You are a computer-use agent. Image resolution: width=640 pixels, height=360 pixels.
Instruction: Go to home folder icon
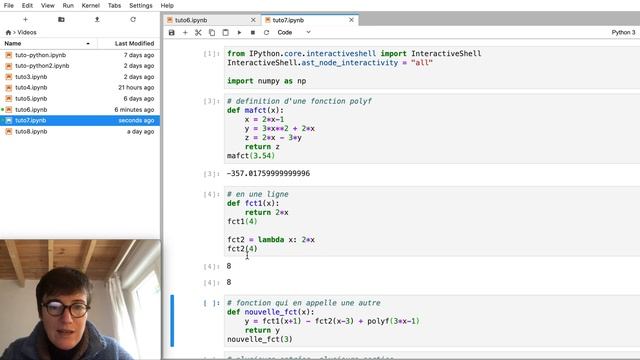8,32
